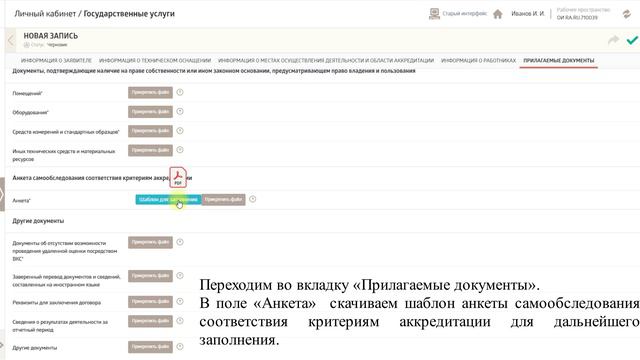Image resolution: width=640 pixels, height=360 pixels.
Task: Click the old interface computer icon
Action: tap(434, 13)
